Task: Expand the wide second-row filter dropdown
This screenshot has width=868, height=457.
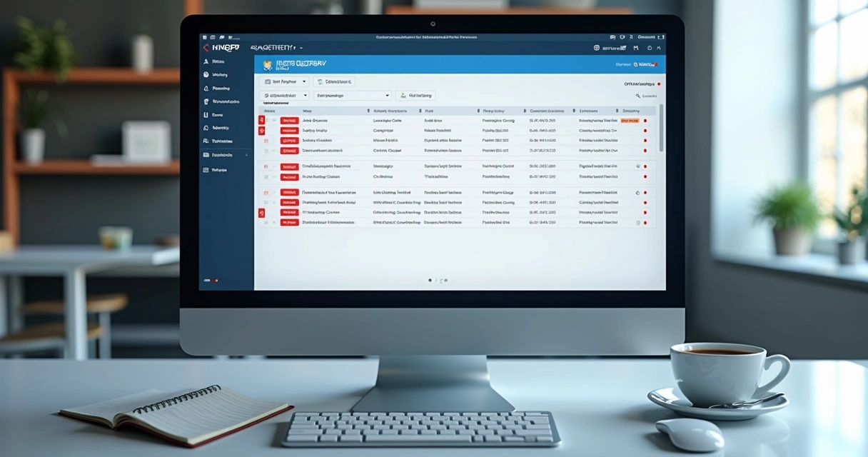Action: (353, 95)
